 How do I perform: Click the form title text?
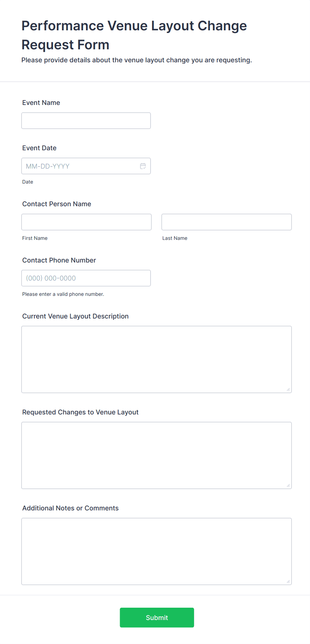pos(134,35)
